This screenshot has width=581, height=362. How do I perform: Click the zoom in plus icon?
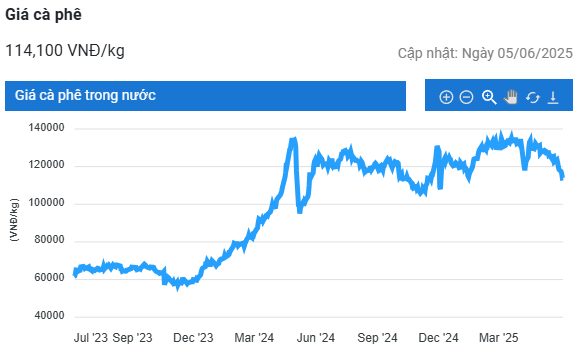click(x=446, y=97)
